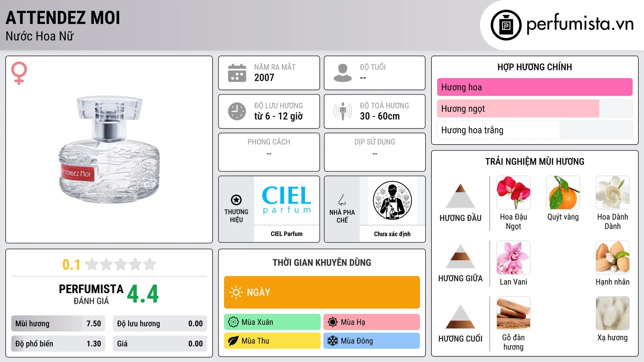This screenshot has height=362, width=644.
Task: Select the Mùa Thu season tag
Action: coord(272,341)
